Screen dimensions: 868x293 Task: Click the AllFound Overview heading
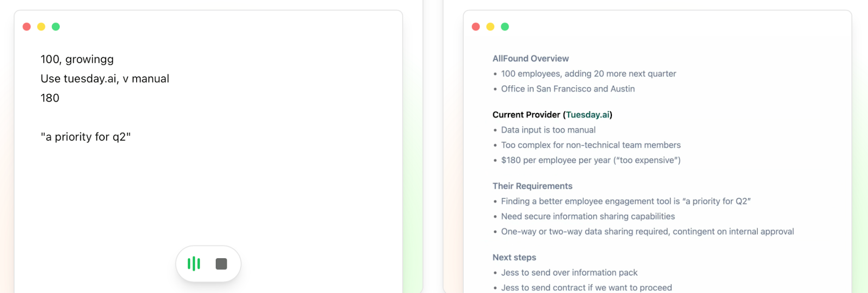(531, 59)
